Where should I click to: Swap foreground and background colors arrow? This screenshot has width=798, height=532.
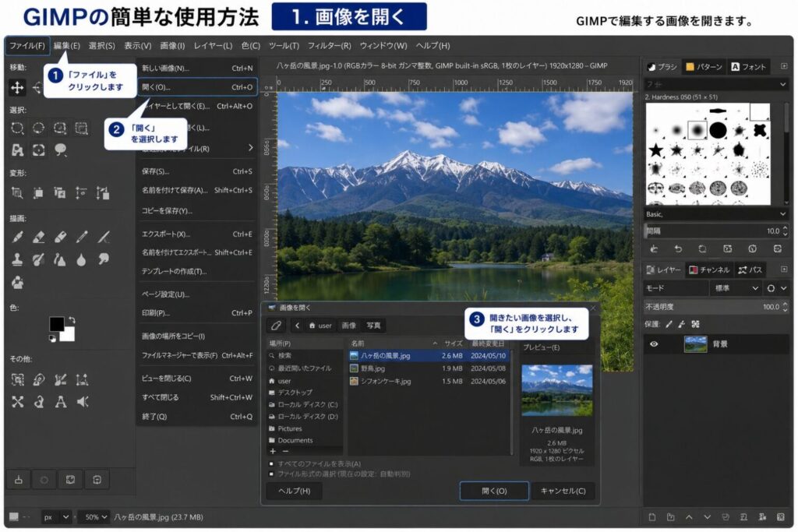72,320
